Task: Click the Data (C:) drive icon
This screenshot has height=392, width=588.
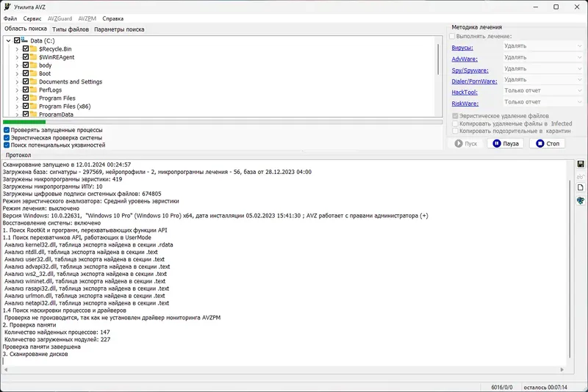Action: tap(24, 40)
